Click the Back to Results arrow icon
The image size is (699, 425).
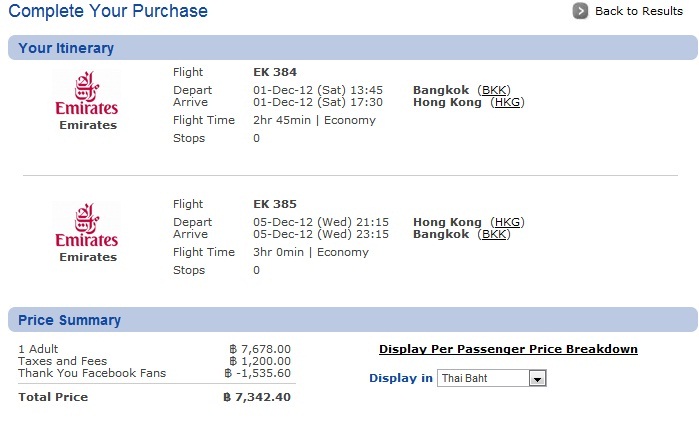580,11
